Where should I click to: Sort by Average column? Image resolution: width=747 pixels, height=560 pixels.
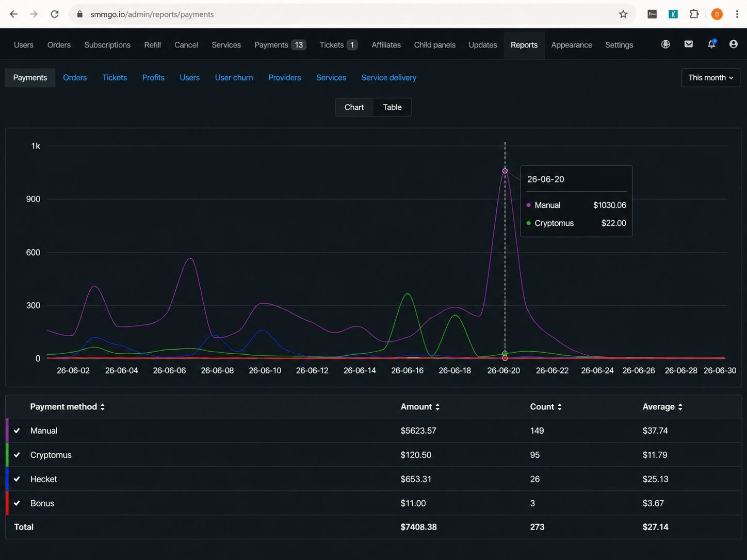[662, 407]
